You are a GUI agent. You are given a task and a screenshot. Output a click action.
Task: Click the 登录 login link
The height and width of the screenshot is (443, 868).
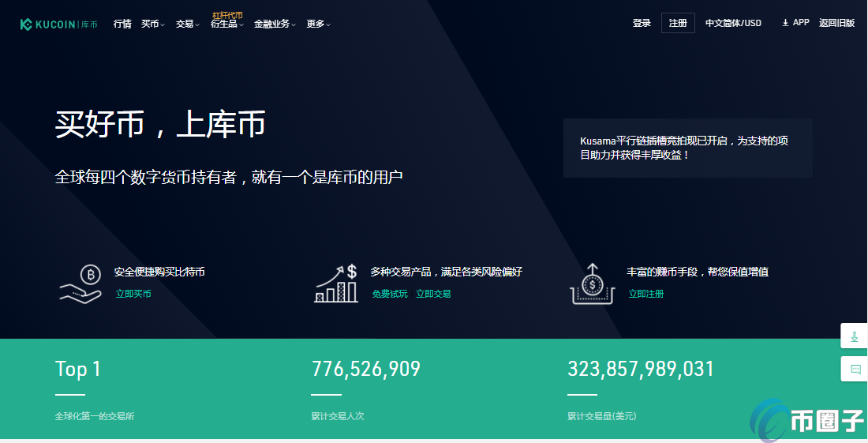point(642,23)
